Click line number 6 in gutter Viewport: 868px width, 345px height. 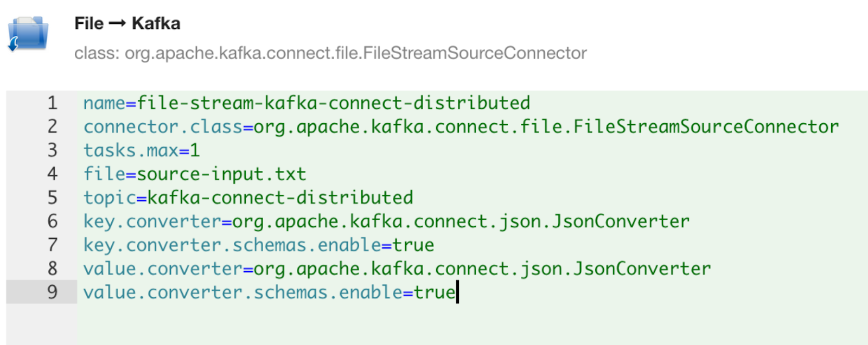pyautogui.click(x=52, y=221)
